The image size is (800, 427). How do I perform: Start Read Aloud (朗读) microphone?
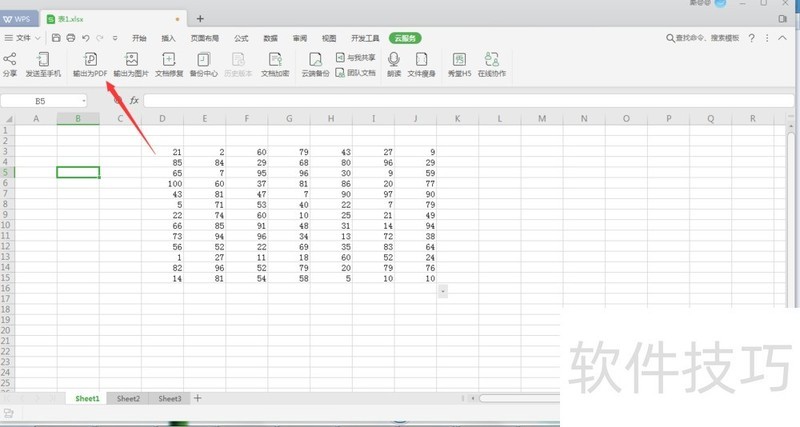click(x=394, y=64)
